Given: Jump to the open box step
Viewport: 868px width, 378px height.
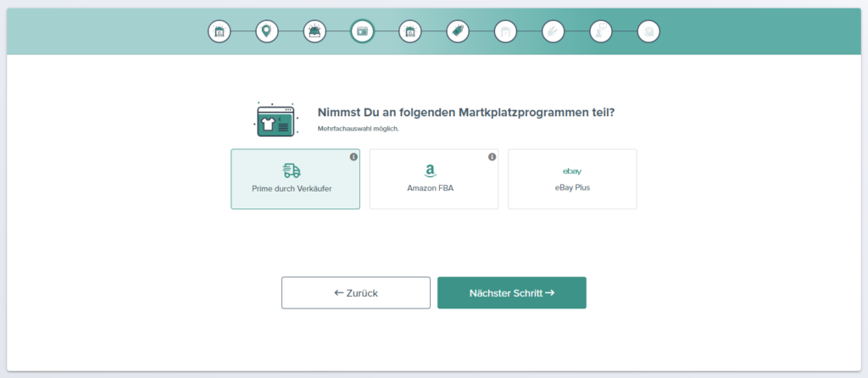Looking at the screenshot, I should [314, 31].
